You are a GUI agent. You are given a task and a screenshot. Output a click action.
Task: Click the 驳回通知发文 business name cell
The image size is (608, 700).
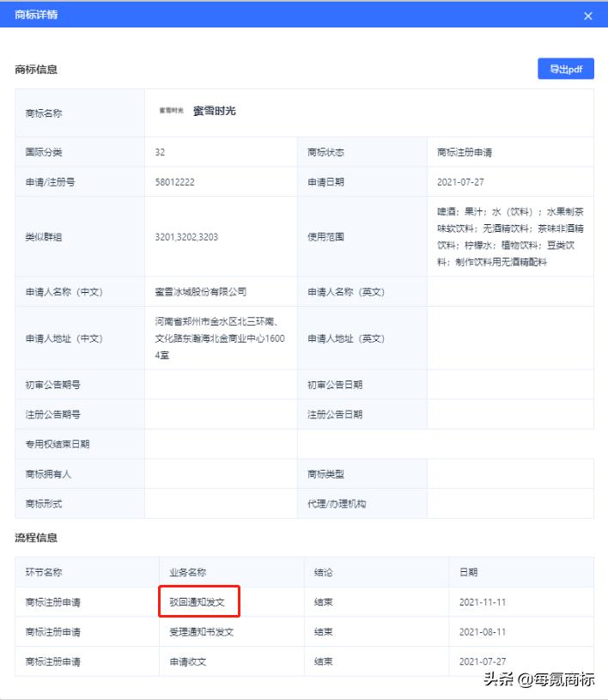[x=197, y=602]
